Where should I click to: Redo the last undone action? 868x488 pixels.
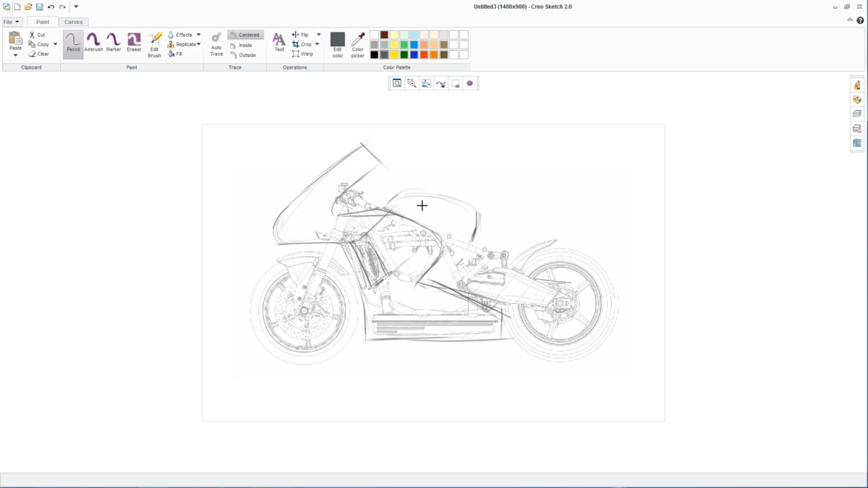pos(62,7)
